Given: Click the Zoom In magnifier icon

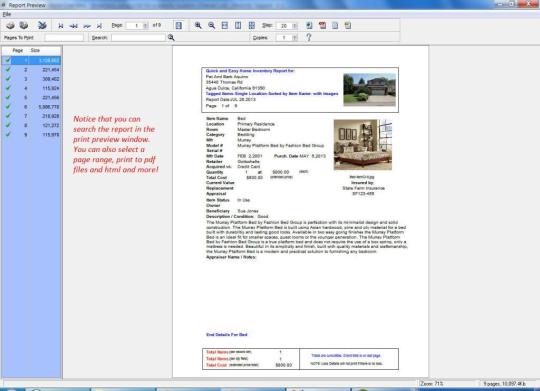Looking at the screenshot, I should click(198, 25).
